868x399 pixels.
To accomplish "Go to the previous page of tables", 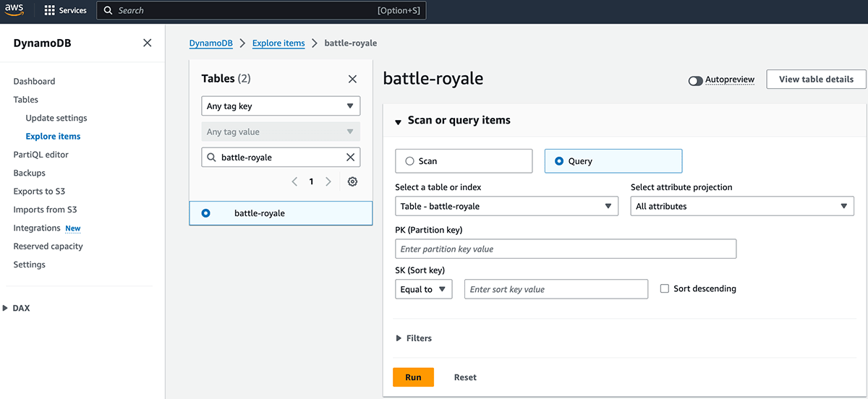I will (294, 181).
